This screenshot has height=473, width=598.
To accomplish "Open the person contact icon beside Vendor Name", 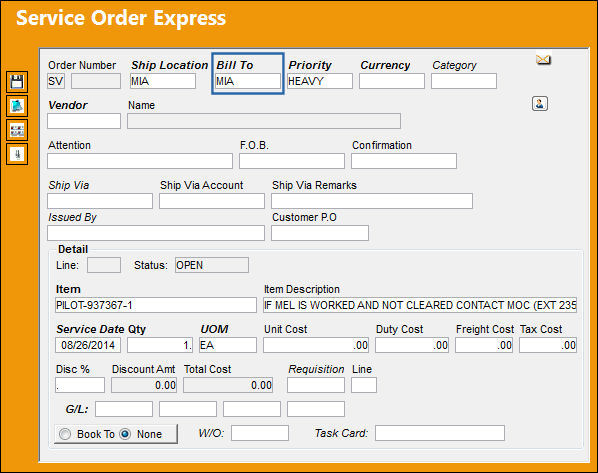I will [540, 103].
